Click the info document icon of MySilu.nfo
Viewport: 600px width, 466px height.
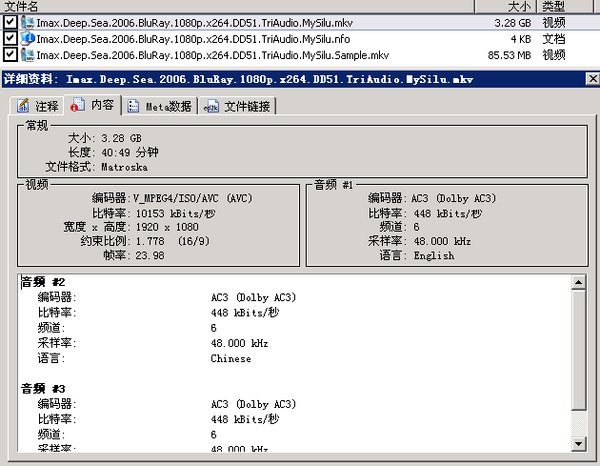click(x=28, y=38)
